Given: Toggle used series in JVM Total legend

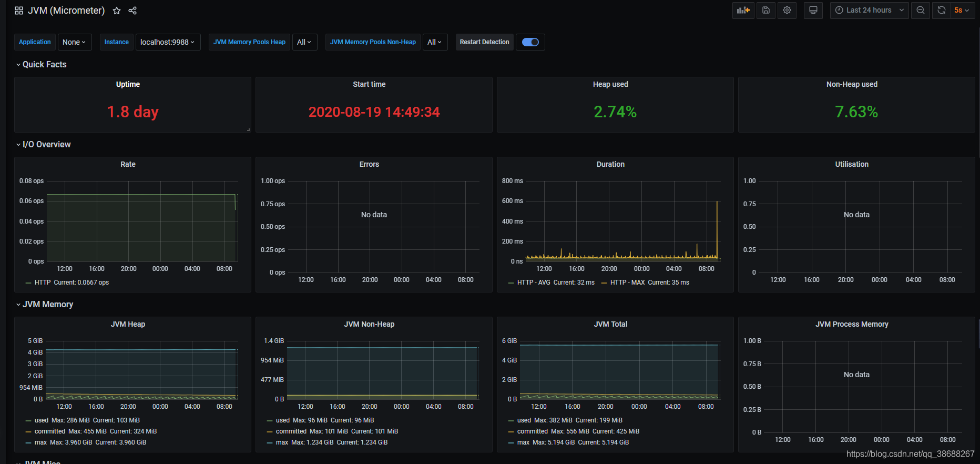Looking at the screenshot, I should [524, 420].
